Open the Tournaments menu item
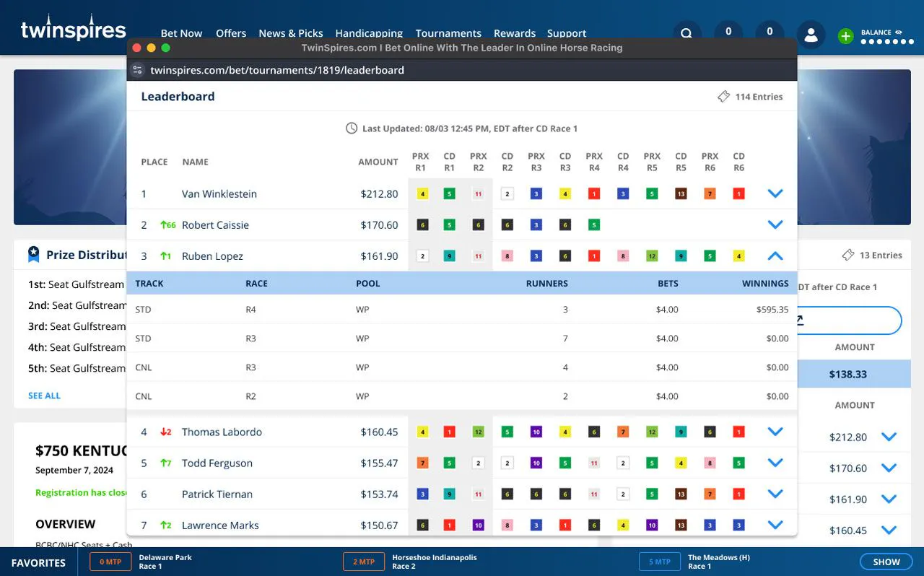This screenshot has width=924, height=576. tap(448, 33)
